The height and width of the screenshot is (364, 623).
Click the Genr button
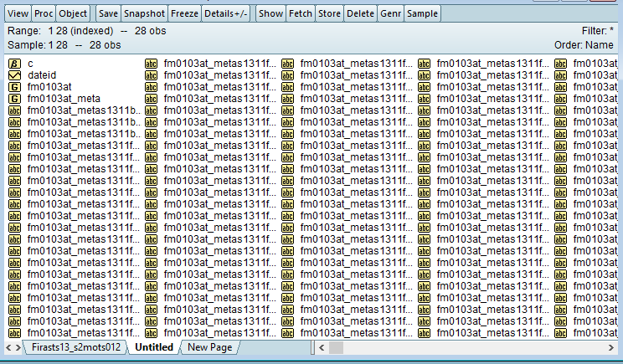[x=390, y=13]
